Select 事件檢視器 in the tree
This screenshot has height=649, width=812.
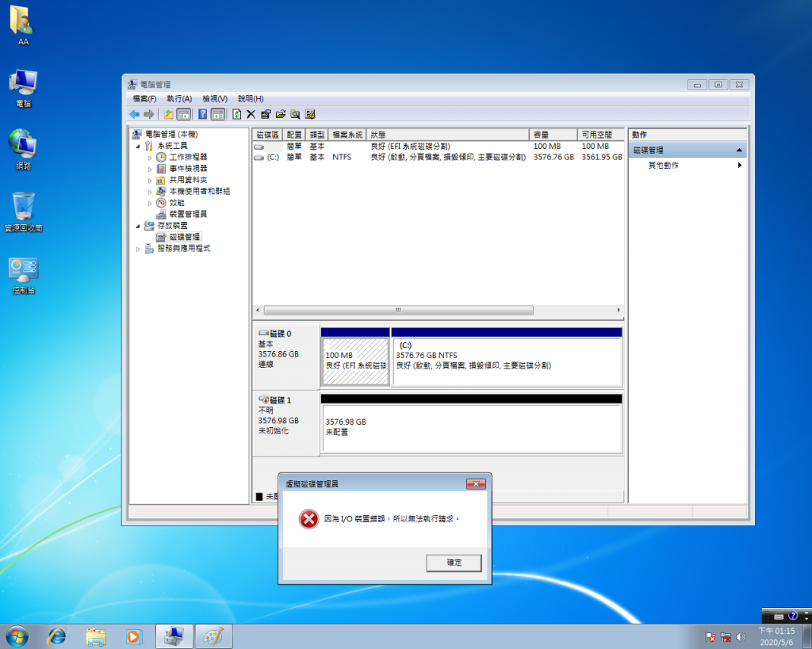[188, 168]
